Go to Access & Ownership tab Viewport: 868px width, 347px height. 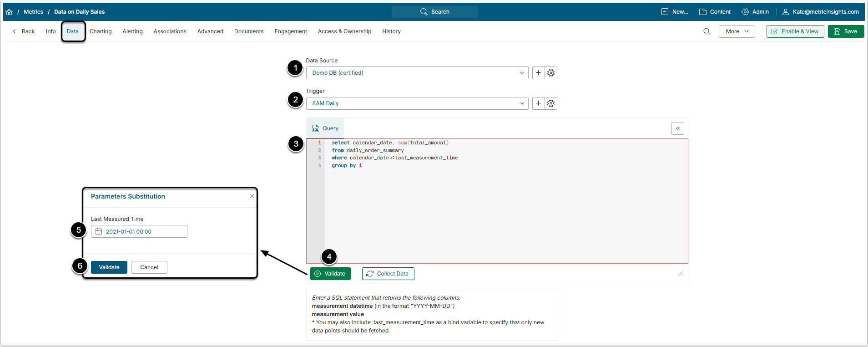[344, 31]
